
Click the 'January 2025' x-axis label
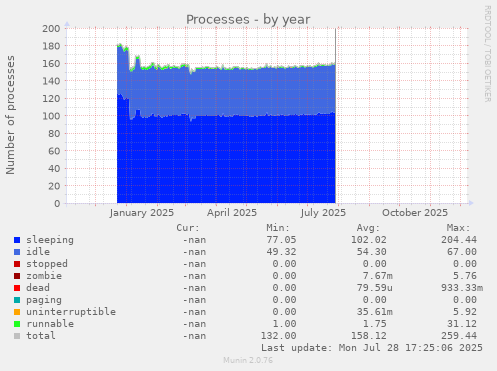point(142,213)
